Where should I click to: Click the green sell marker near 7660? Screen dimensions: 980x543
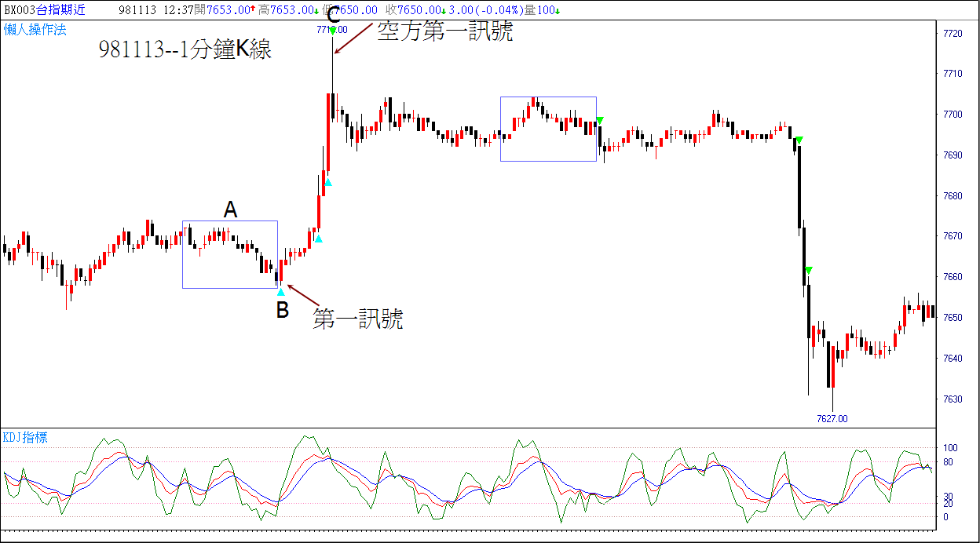(809, 271)
